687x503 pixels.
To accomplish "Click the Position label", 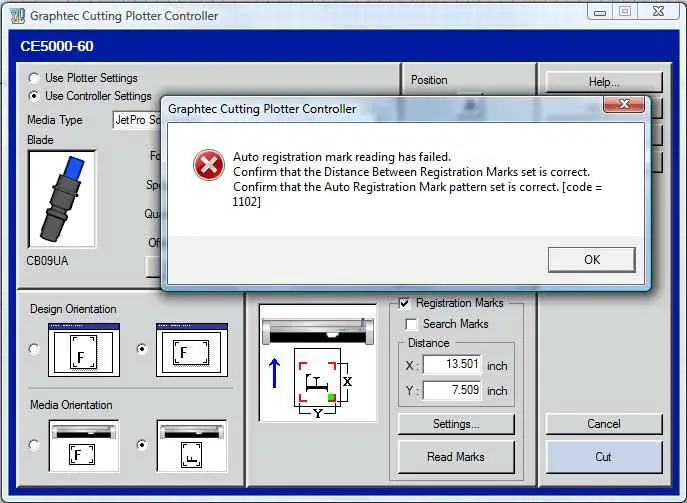I will click(x=429, y=80).
